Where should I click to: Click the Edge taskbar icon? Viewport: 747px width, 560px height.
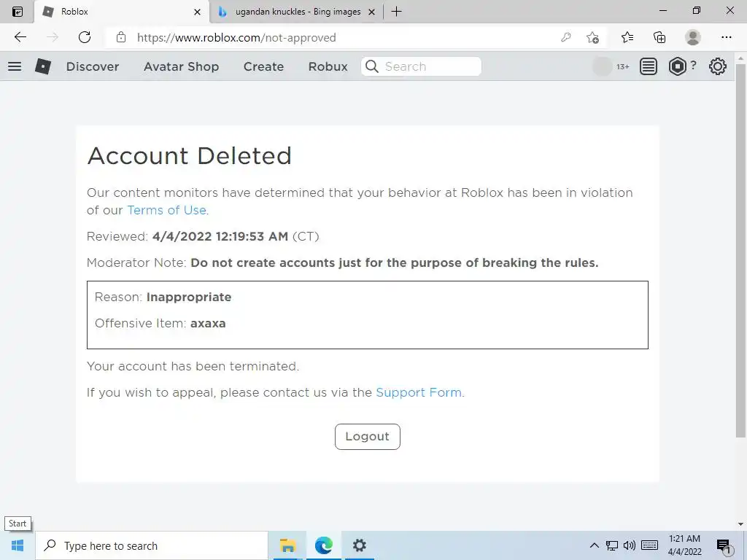[323, 545]
